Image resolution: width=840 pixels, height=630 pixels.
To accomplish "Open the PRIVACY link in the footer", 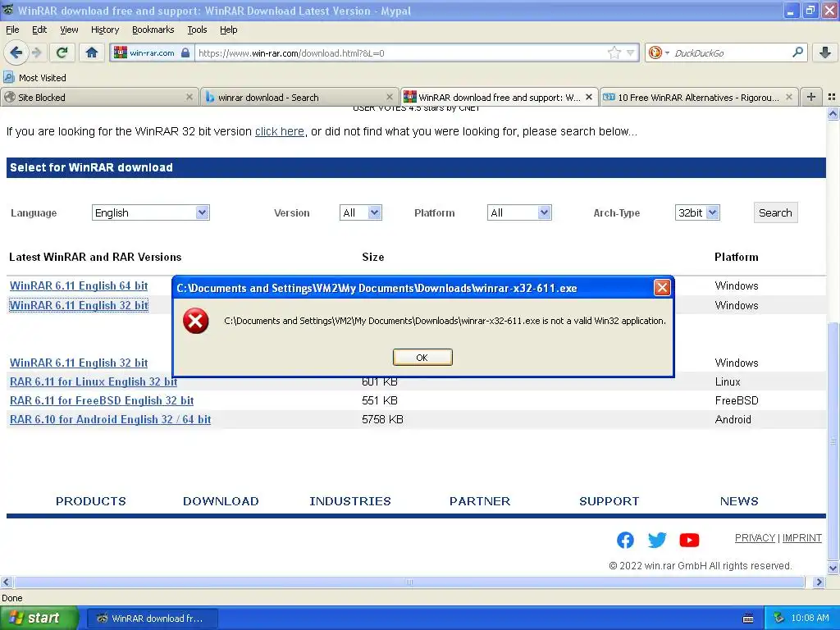I will click(x=755, y=538).
